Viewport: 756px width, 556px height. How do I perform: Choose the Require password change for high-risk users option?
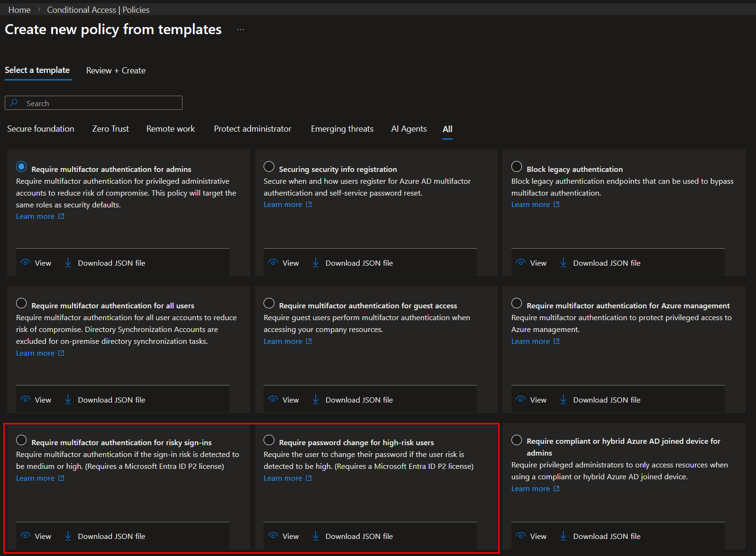(269, 440)
